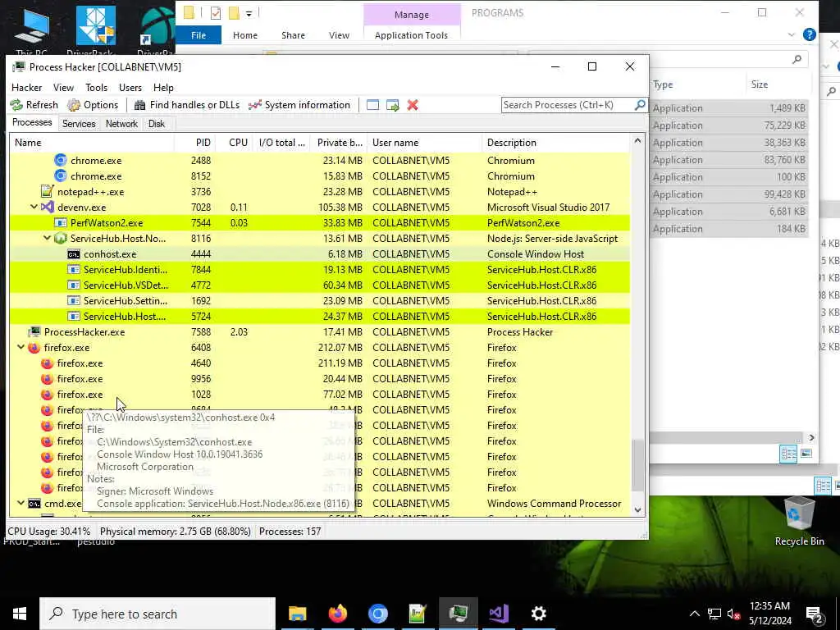
Task: Select the cmd.exe process icon
Action: (34, 504)
